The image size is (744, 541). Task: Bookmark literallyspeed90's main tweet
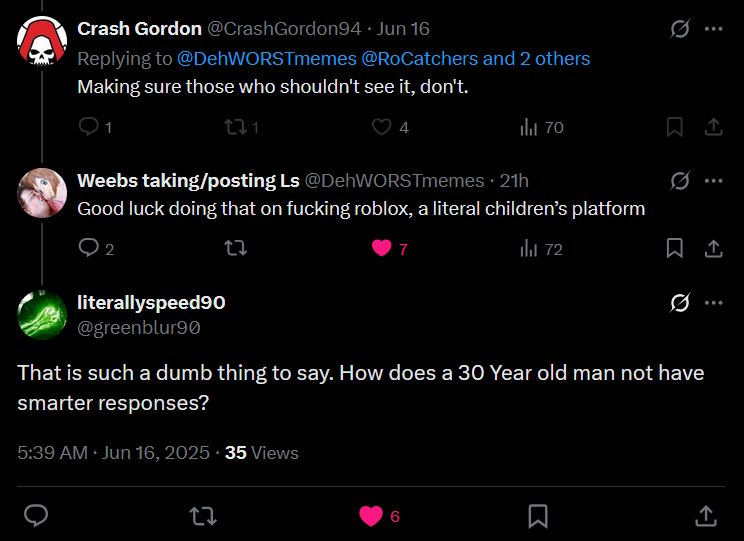537,516
